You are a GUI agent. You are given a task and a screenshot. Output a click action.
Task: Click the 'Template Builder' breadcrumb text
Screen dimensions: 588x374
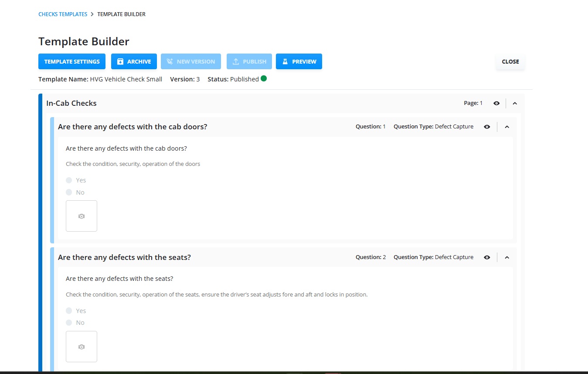(x=122, y=14)
